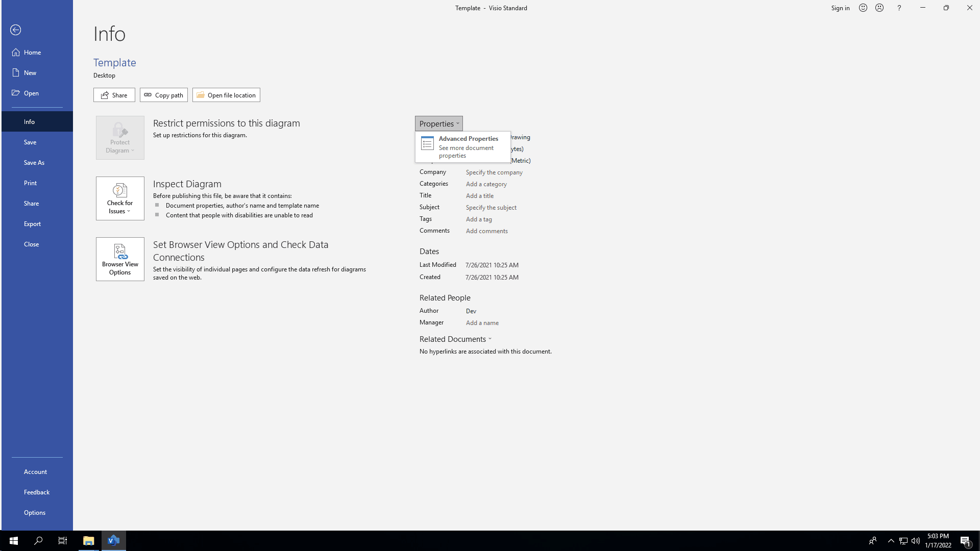
Task: Click the Dev author link
Action: 471,311
